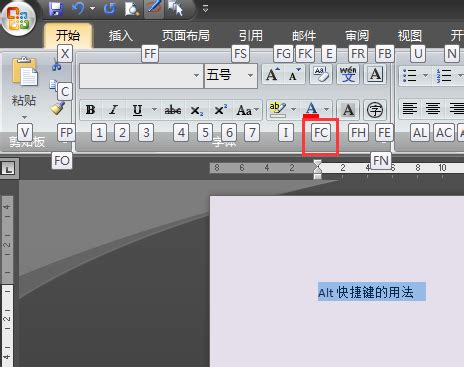Save the document from the quick access toolbar

[56, 9]
